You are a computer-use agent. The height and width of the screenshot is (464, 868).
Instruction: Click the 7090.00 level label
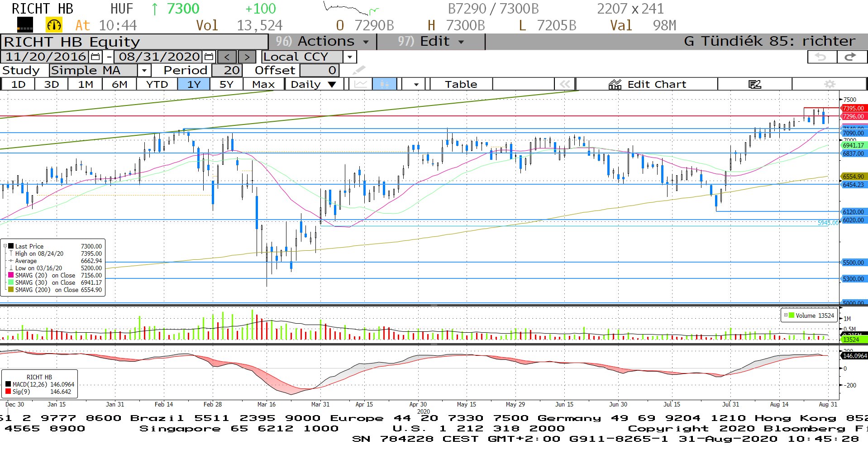(854, 133)
